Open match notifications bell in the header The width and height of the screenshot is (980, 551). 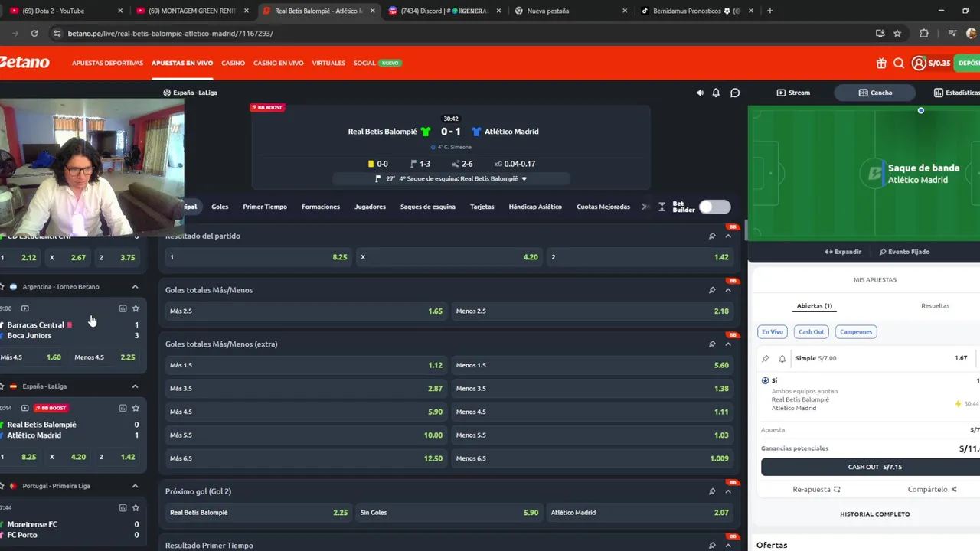click(x=716, y=93)
